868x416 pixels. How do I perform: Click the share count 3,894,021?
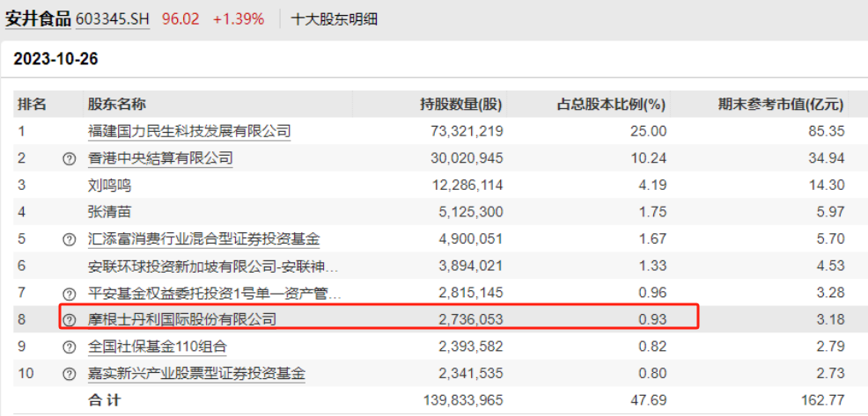click(x=471, y=266)
